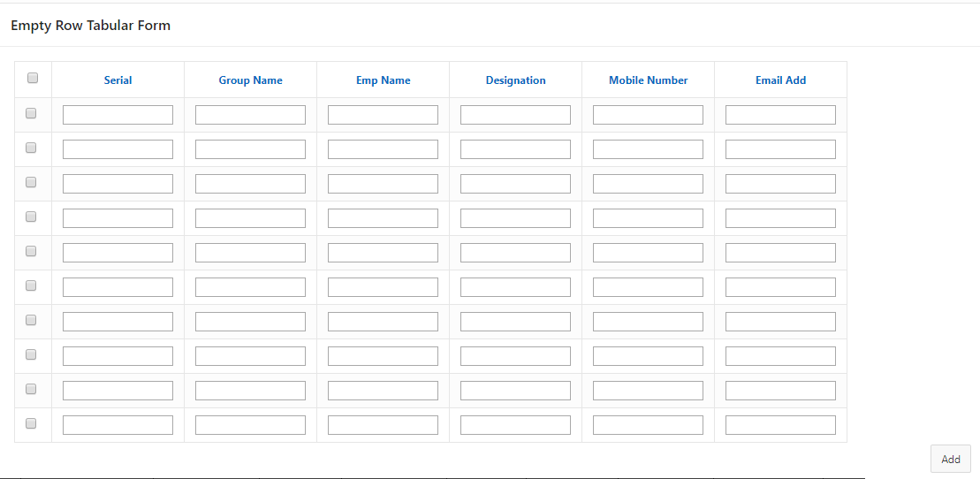Image resolution: width=980 pixels, height=479 pixels.
Task: Tick the third row checkbox
Action: pyautogui.click(x=31, y=182)
